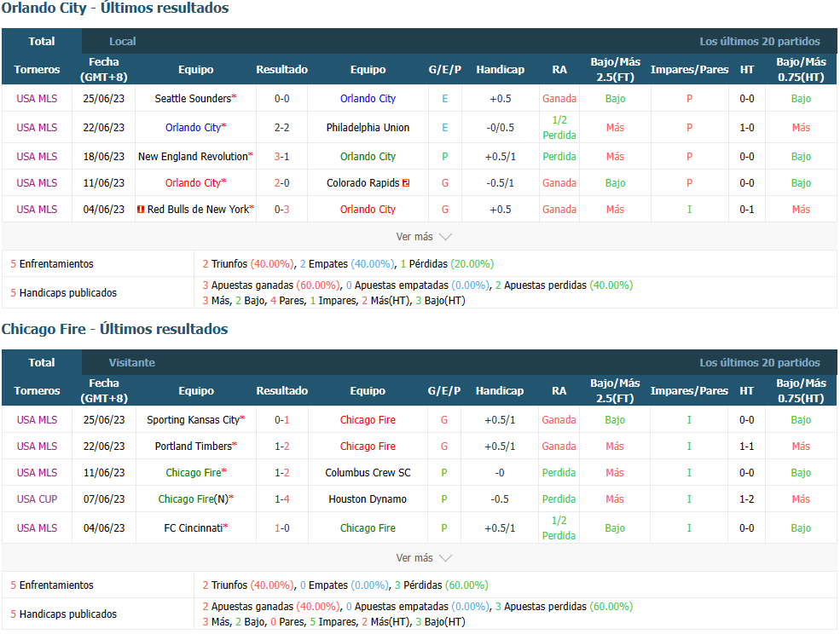Open 2-0 result against Colorado Rapids
This screenshot has height=634, width=840.
[281, 183]
